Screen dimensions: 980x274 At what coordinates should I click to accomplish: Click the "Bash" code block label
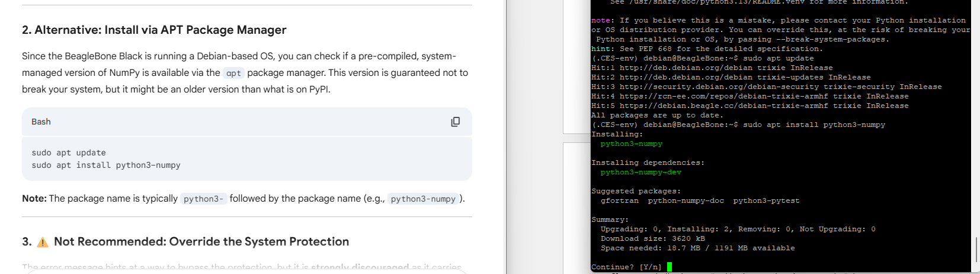(x=41, y=122)
